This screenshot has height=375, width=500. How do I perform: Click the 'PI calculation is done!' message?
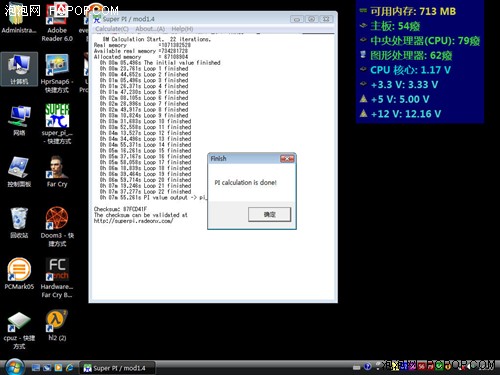[x=246, y=182]
